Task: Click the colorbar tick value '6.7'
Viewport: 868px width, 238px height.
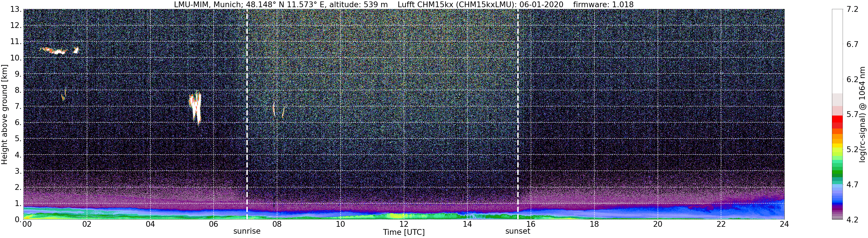Action: tap(852, 44)
